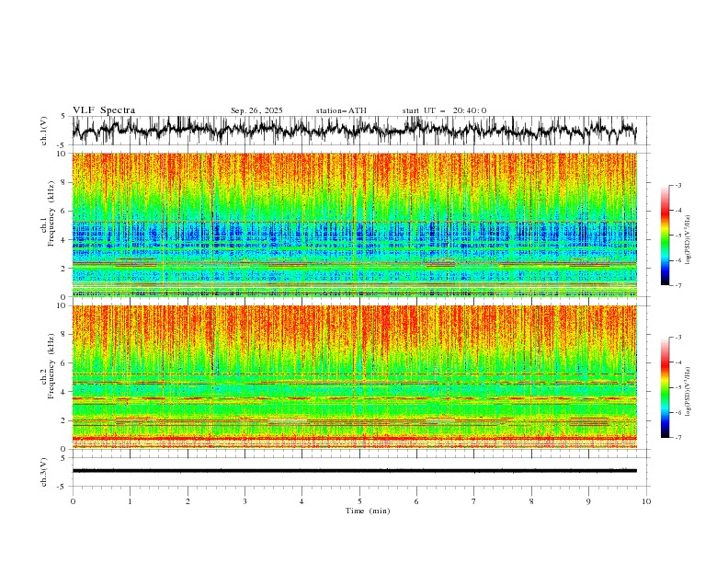Click the "ch.1(V)" axis label
Screen dimensions: 728x563
(44, 131)
